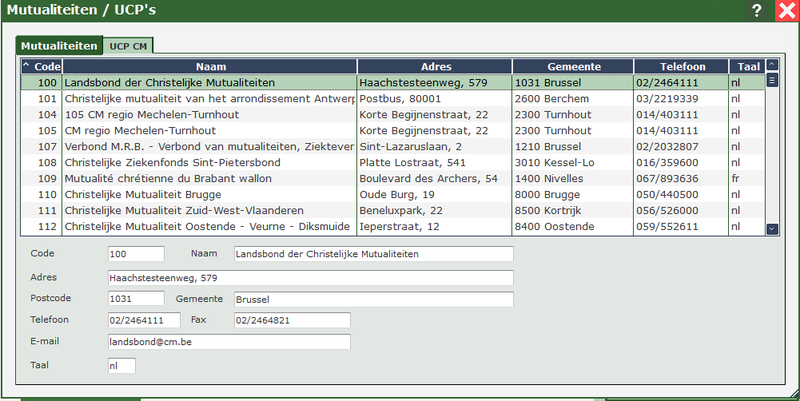This screenshot has height=401, width=800.
Task: Switch to the UCP CM tab
Action: [128, 46]
